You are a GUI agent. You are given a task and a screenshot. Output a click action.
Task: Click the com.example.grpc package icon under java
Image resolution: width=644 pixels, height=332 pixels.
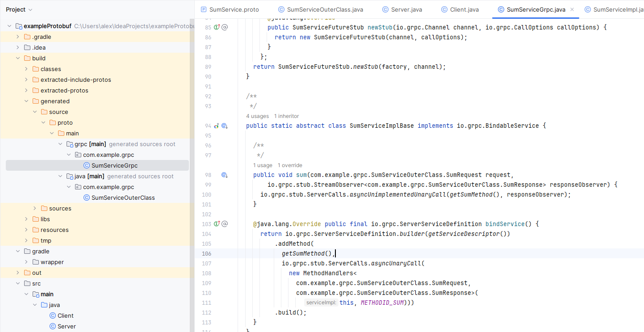coord(78,187)
